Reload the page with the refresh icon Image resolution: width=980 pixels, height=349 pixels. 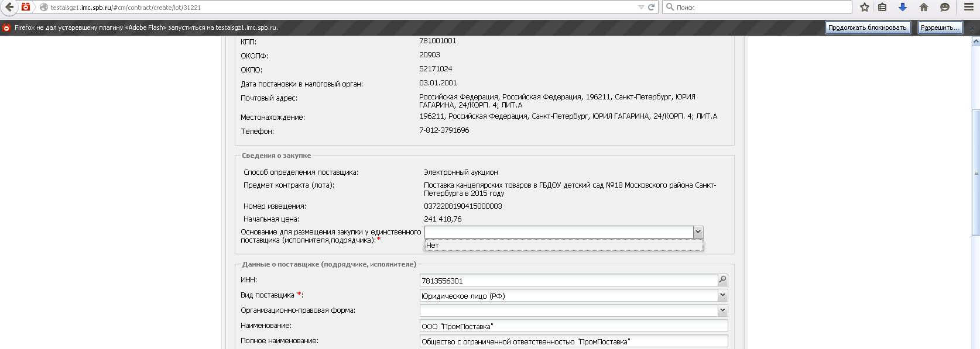point(651,8)
